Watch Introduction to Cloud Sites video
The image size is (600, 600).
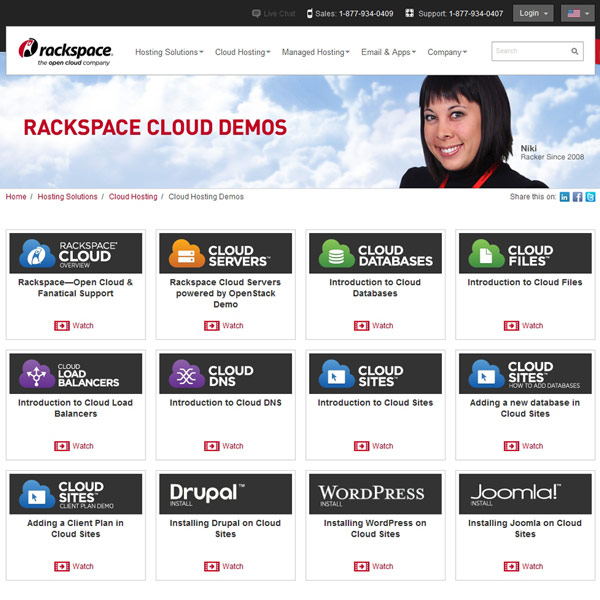pos(383,446)
